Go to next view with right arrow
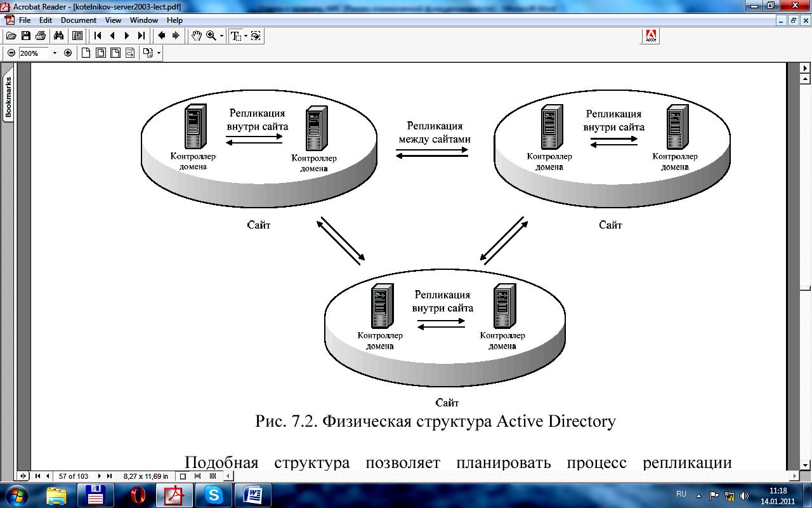The image size is (812, 508). (176, 36)
